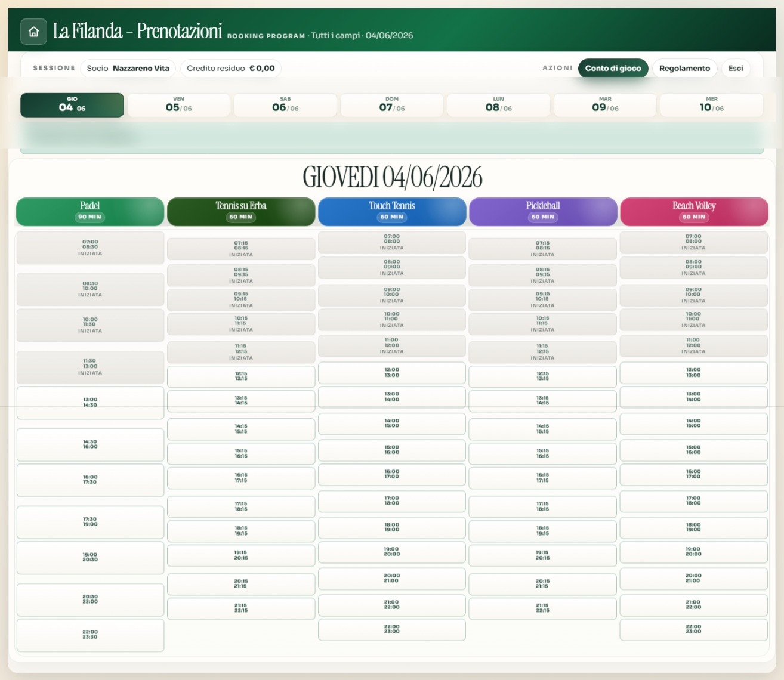Log out with the Esci button
Image resolution: width=784 pixels, height=680 pixels.
736,68
